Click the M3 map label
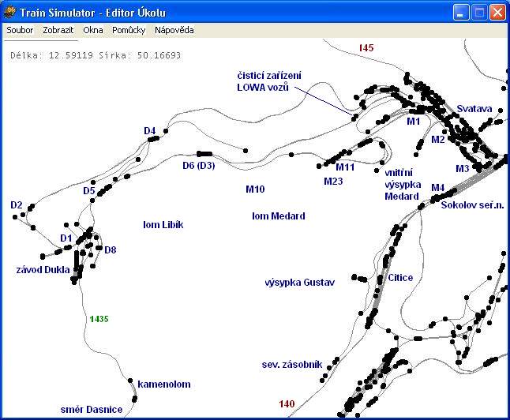The height and width of the screenshot is (420, 510). (x=462, y=168)
